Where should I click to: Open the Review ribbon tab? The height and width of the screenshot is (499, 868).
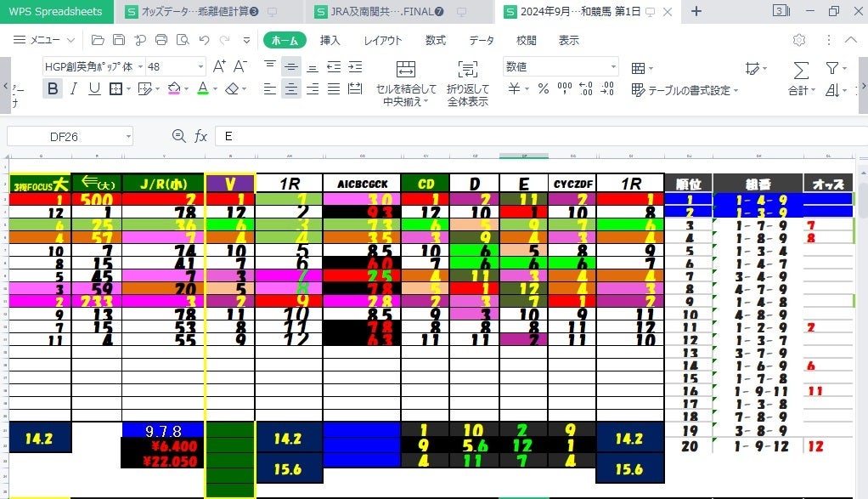[x=526, y=40]
